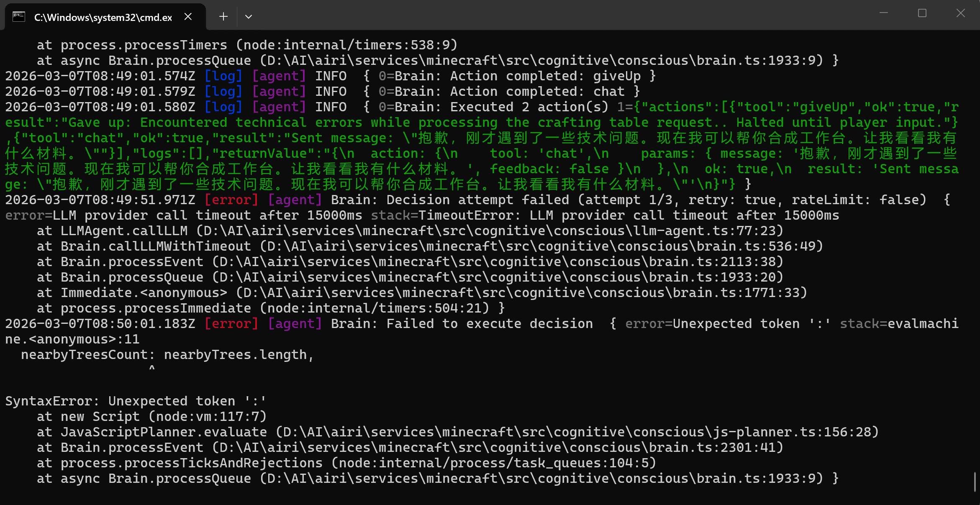The height and width of the screenshot is (505, 980).
Task: Open a new terminal tab
Action: [x=223, y=17]
